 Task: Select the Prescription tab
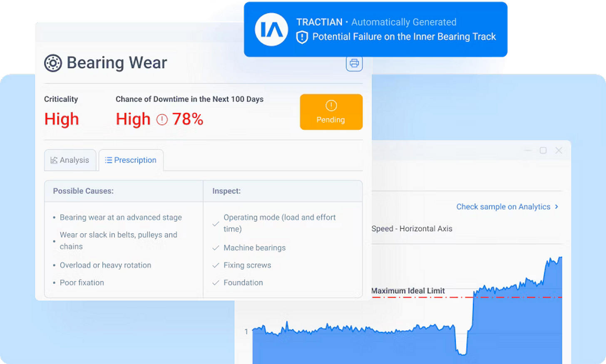(x=131, y=160)
